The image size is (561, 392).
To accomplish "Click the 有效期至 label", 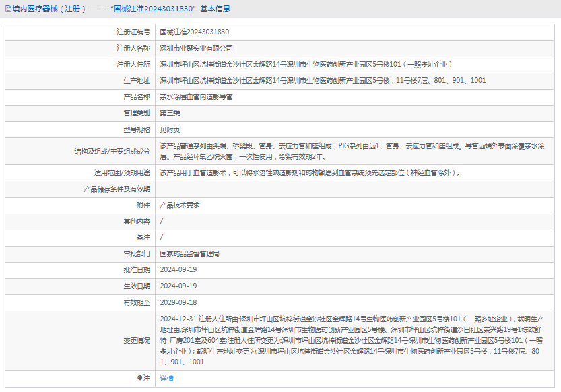I will coord(137,303).
